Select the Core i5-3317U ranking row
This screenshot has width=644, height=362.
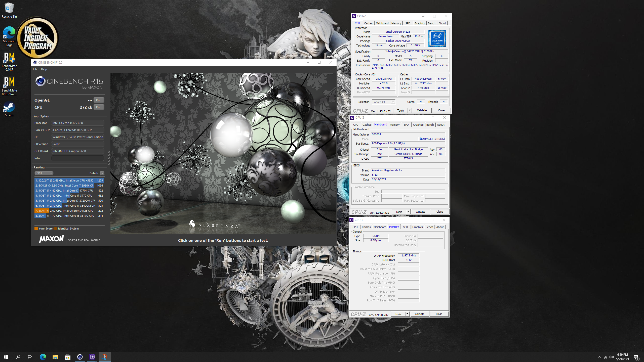click(69, 216)
